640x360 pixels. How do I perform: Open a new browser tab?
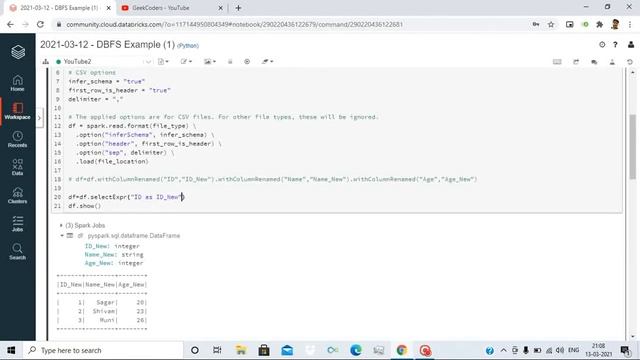pyautogui.click(x=238, y=8)
